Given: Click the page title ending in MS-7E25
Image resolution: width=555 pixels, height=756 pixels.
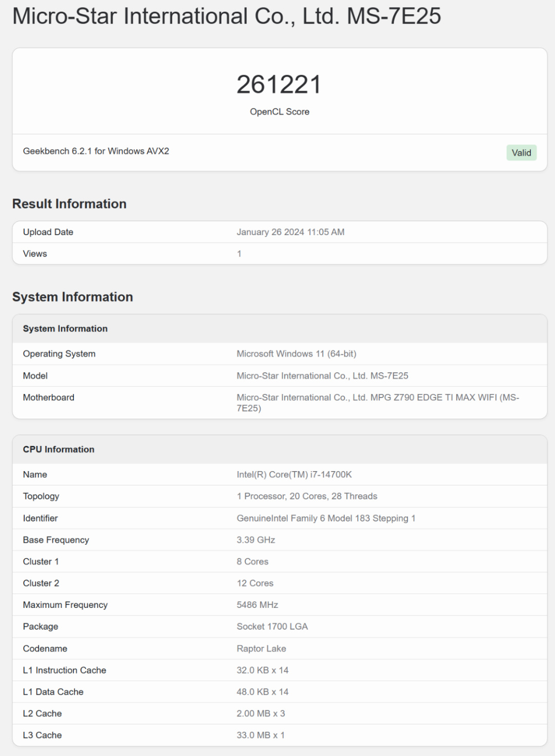Looking at the screenshot, I should pyautogui.click(x=227, y=16).
